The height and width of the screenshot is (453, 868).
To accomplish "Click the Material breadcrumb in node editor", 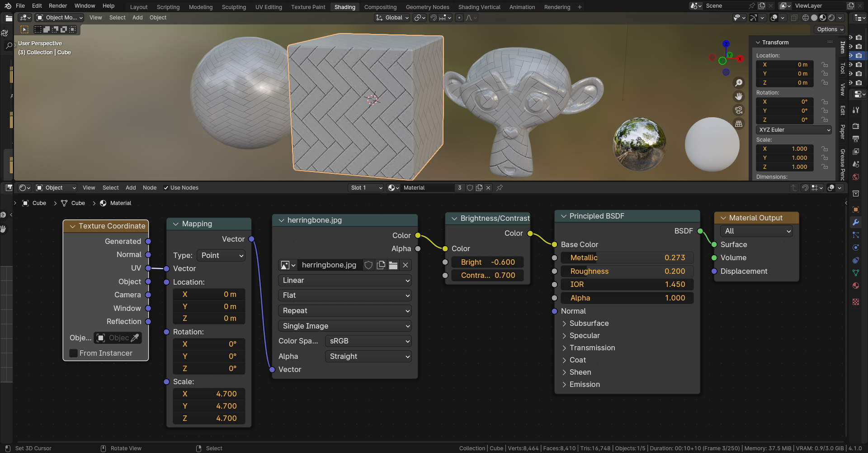I will point(116,203).
